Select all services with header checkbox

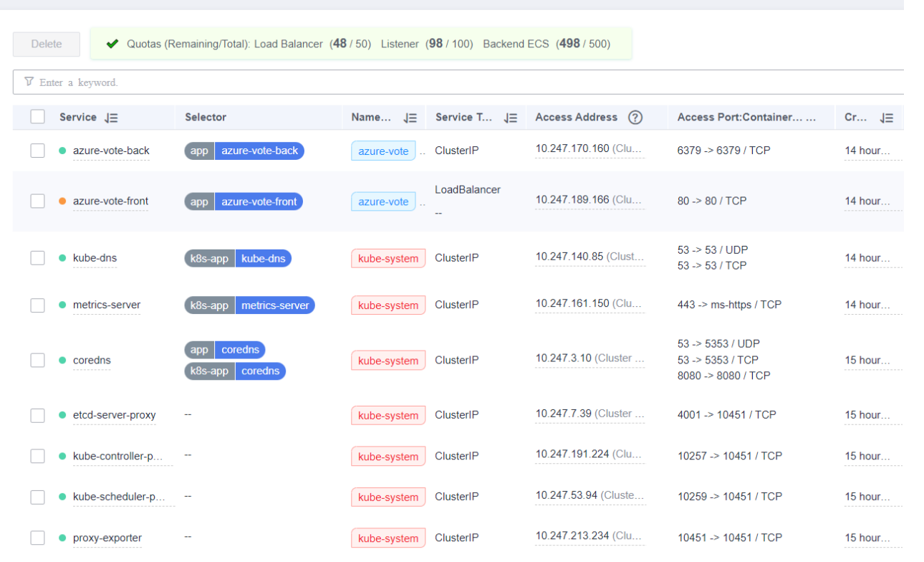(38, 117)
